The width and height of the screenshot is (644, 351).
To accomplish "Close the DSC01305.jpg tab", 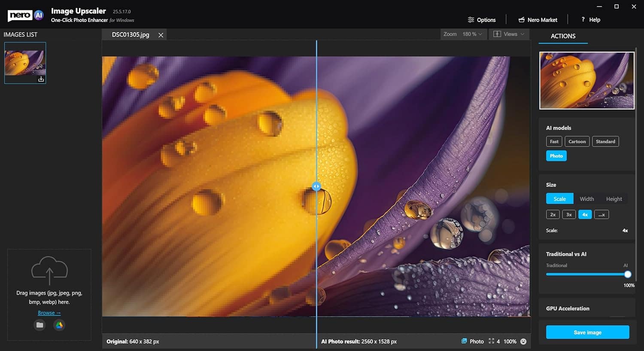I will point(161,35).
